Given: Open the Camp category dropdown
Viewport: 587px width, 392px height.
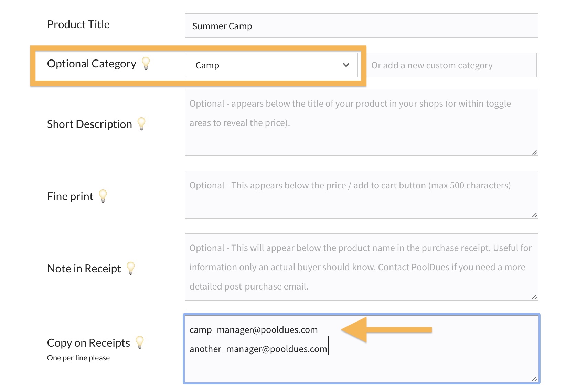Looking at the screenshot, I should click(271, 65).
